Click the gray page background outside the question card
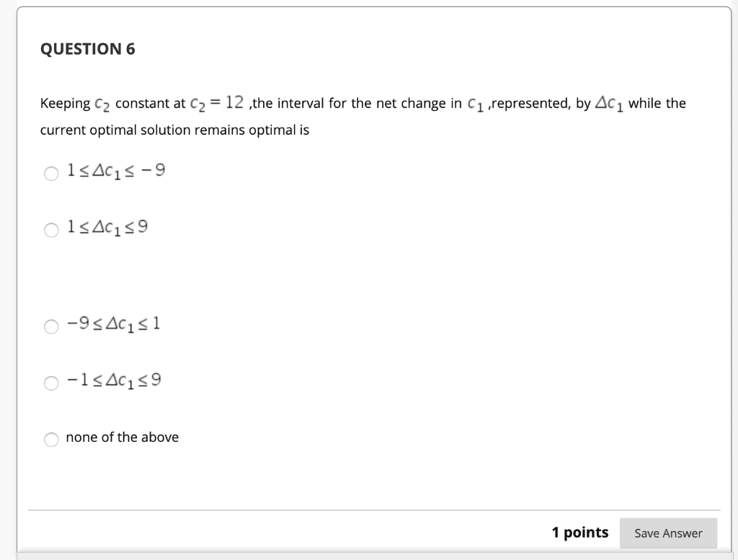The width and height of the screenshot is (738, 560). (x=9, y=288)
